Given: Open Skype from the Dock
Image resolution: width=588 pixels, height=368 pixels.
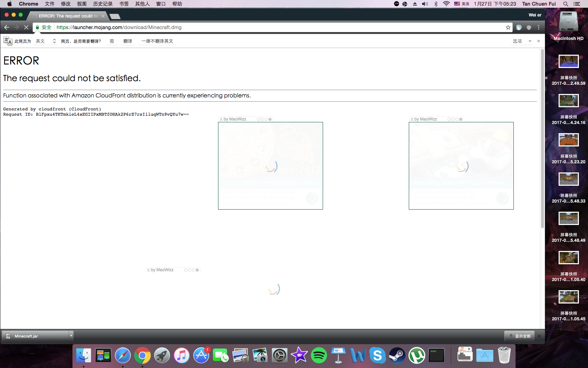Looking at the screenshot, I should coord(378,356).
